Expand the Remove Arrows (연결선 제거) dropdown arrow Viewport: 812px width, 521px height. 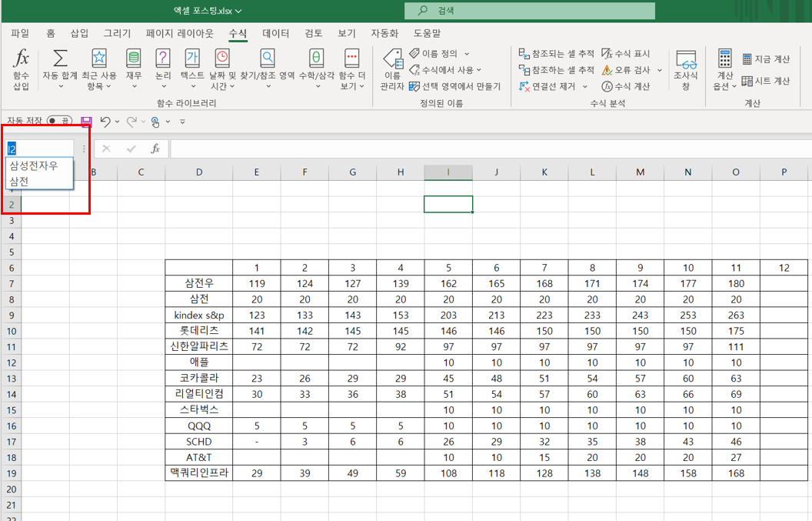coord(584,86)
